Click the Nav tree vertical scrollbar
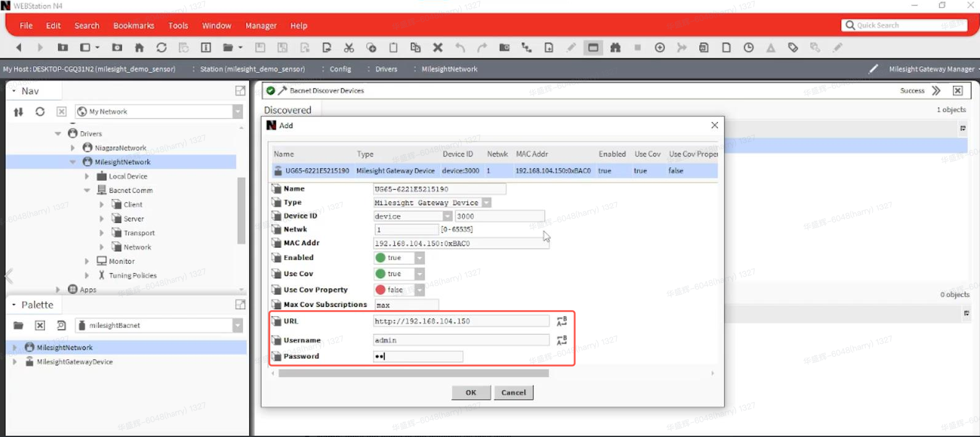Viewport: 980px width, 437px height. pos(241,210)
